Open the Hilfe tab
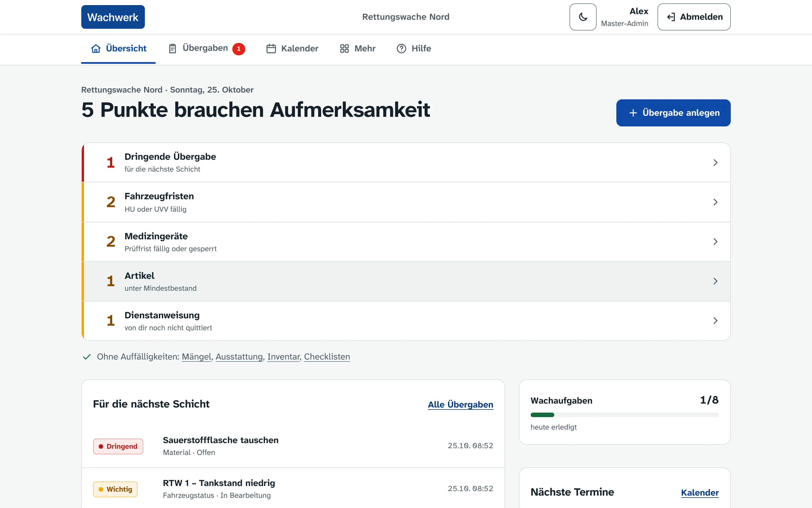812x508 pixels. [414, 48]
